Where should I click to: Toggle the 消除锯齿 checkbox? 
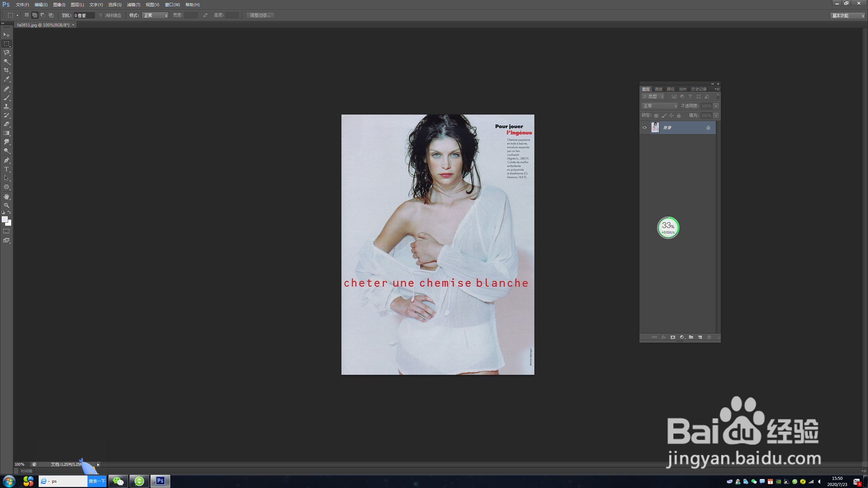pos(101,15)
